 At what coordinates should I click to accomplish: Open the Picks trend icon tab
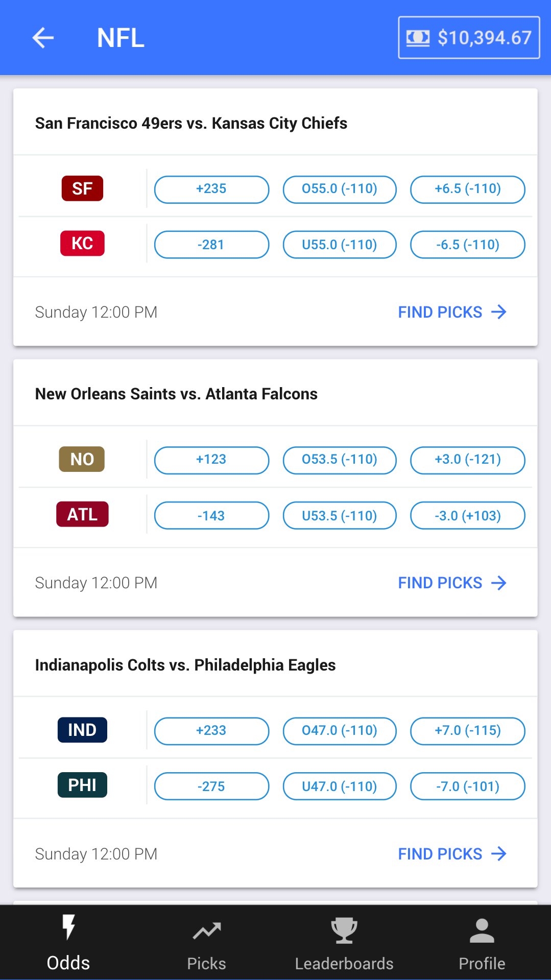click(206, 931)
